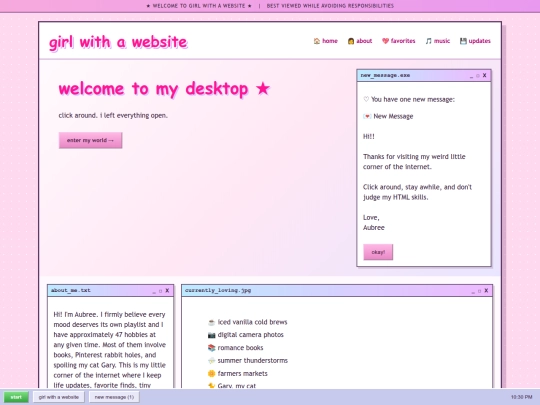This screenshot has height=405, width=540.
Task: Click the top welcome banner text
Action: coord(270,6)
